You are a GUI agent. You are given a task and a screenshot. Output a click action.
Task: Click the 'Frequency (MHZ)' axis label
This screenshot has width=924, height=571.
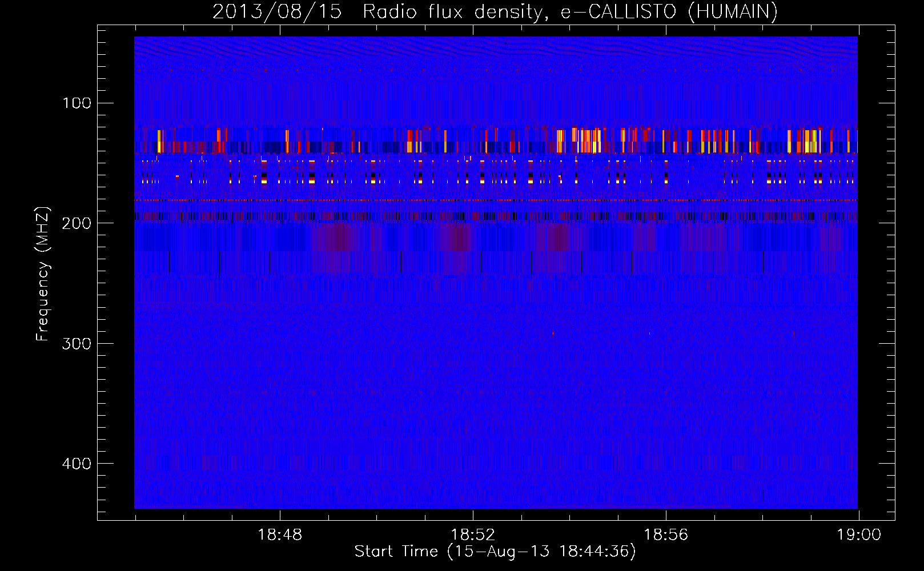[x=43, y=274]
